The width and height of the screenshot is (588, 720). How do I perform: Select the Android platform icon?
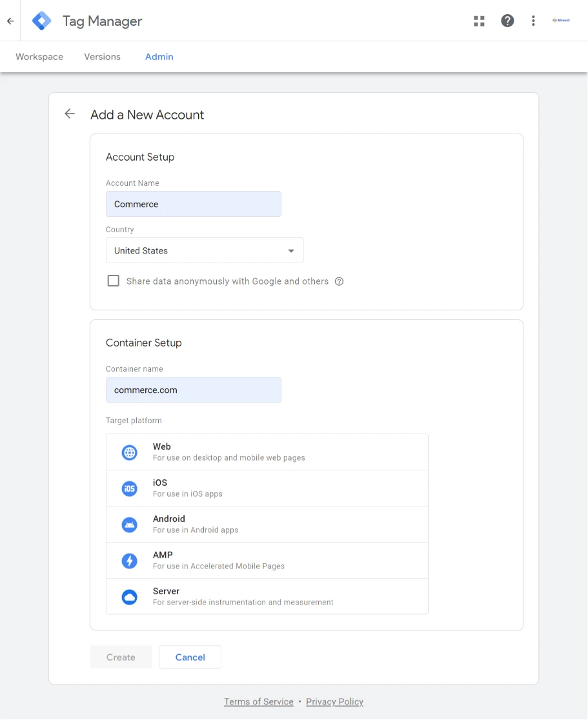pos(130,525)
